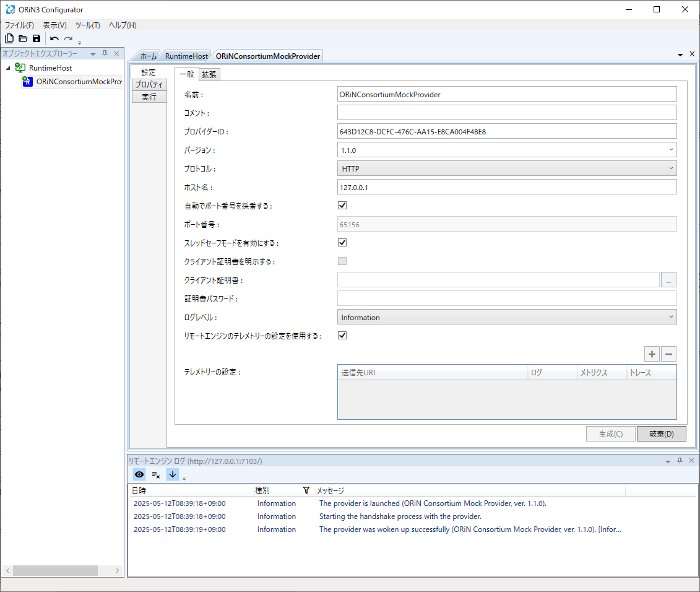Click the Undo arrow icon

point(54,39)
